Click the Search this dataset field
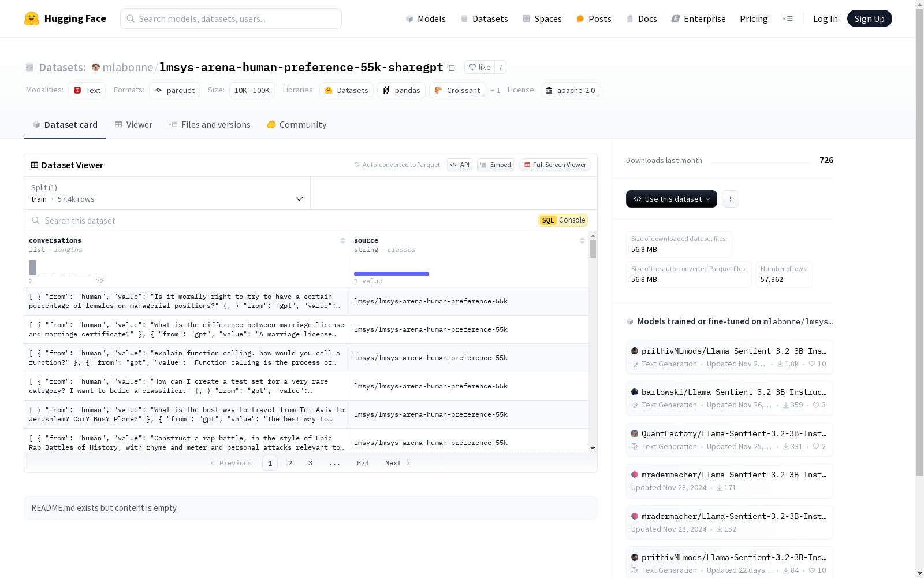The width and height of the screenshot is (924, 578). click(283, 220)
